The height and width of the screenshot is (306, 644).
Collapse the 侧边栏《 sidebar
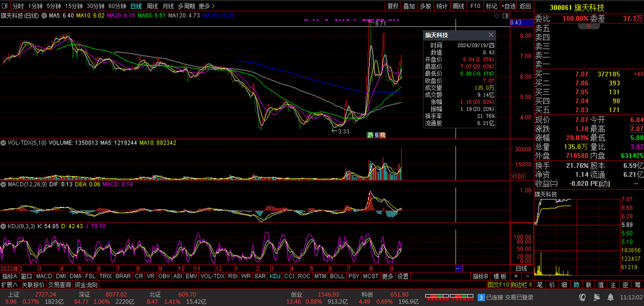(522, 285)
